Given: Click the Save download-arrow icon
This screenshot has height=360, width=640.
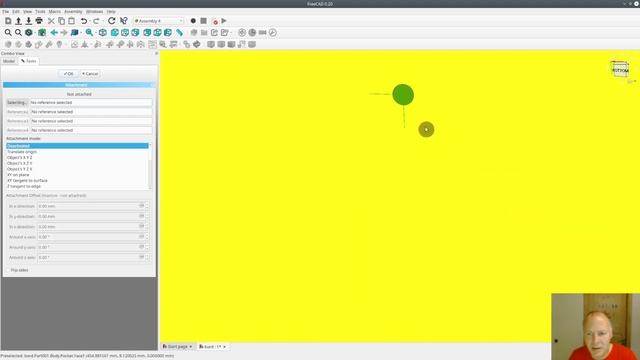Looking at the screenshot, I should click(x=29, y=21).
